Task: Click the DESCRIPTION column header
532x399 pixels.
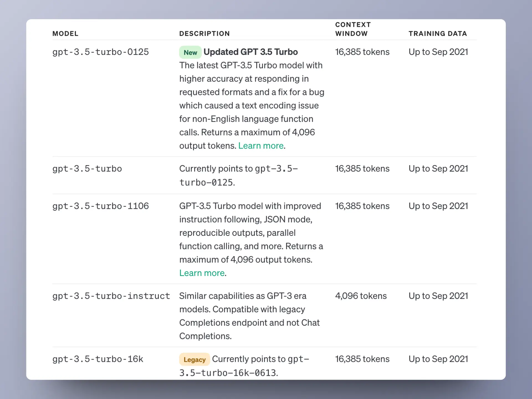Action: click(204, 34)
